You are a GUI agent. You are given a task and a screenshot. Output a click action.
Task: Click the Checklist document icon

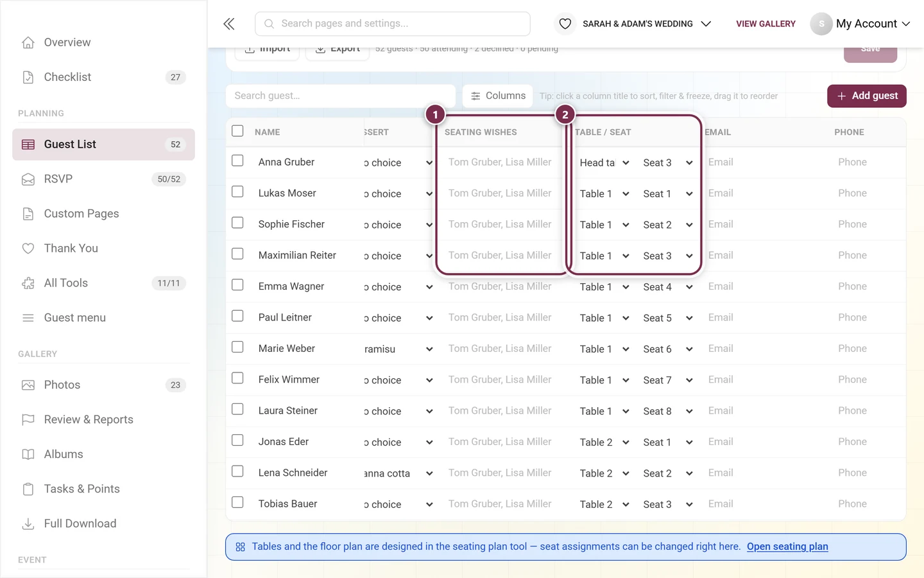[28, 77]
